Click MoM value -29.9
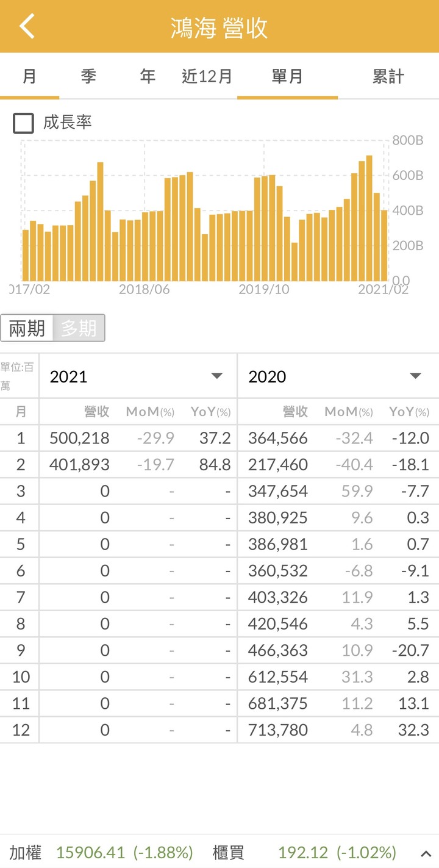The height and width of the screenshot is (868, 439). (155, 438)
